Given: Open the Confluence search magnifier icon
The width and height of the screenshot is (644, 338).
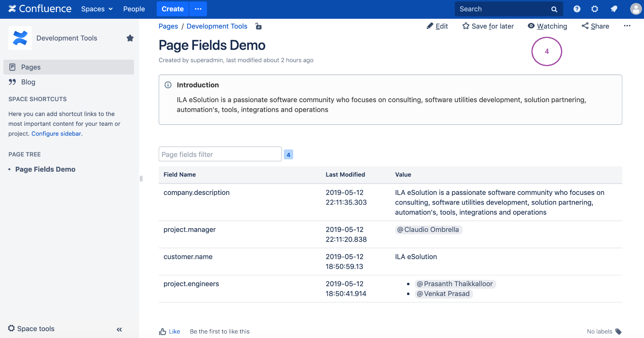Looking at the screenshot, I should click(554, 9).
